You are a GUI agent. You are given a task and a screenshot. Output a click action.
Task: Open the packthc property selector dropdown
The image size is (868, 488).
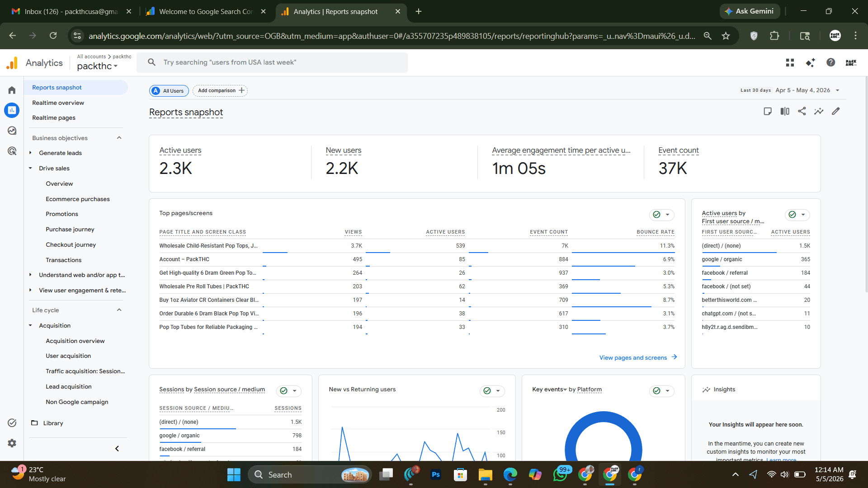97,66
